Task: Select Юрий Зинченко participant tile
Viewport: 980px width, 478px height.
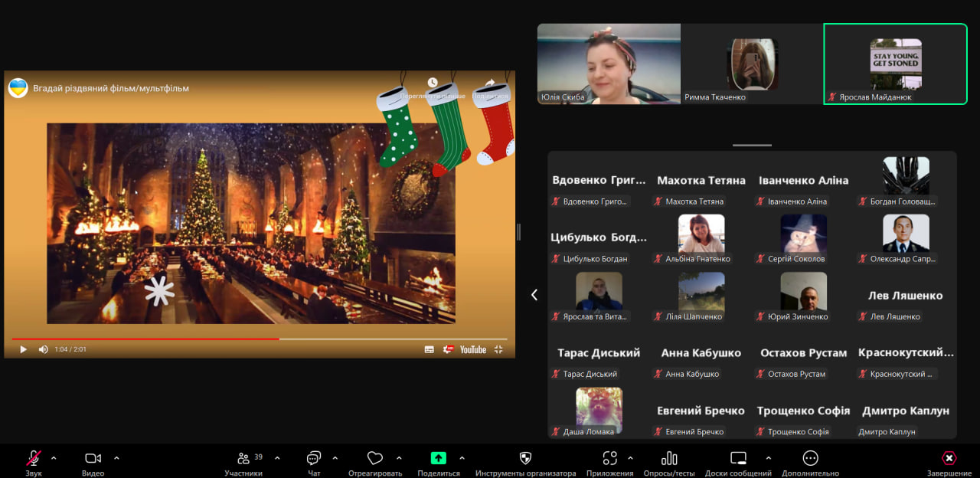Action: (x=803, y=296)
